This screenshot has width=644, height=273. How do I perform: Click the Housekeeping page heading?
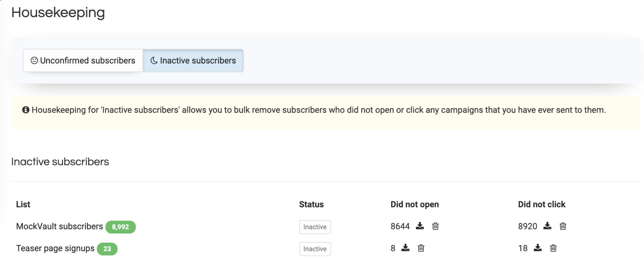[x=58, y=13]
